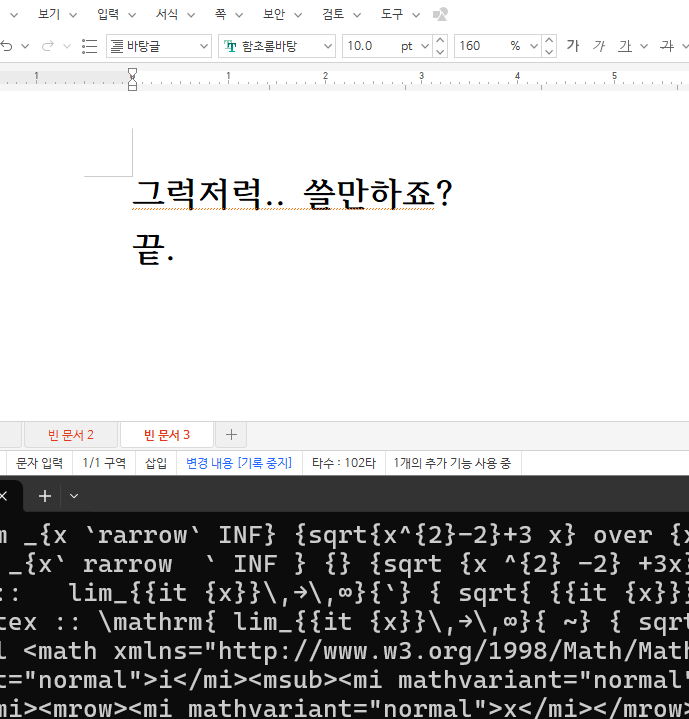This screenshot has height=719, width=689.
Task: Click the text 그럭저럭.. 쓸만하죠? in document
Action: [x=293, y=194]
